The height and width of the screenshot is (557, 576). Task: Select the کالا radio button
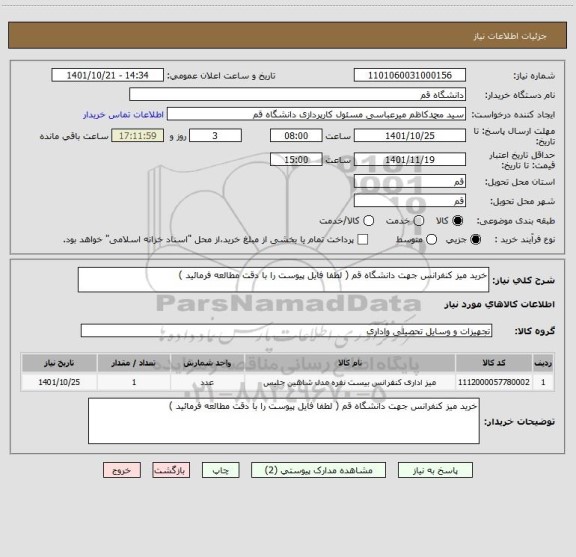(458, 221)
